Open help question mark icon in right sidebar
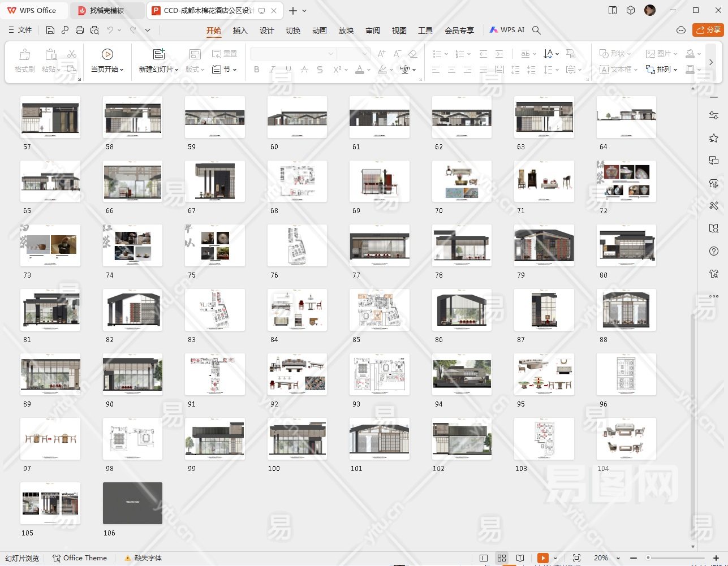The height and width of the screenshot is (566, 728). 714,251
